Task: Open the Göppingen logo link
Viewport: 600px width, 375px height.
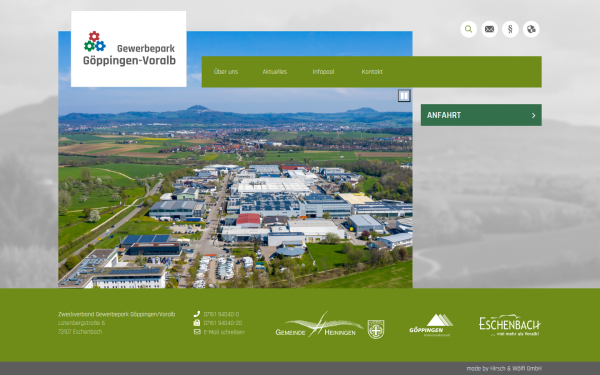Action: 431,325
